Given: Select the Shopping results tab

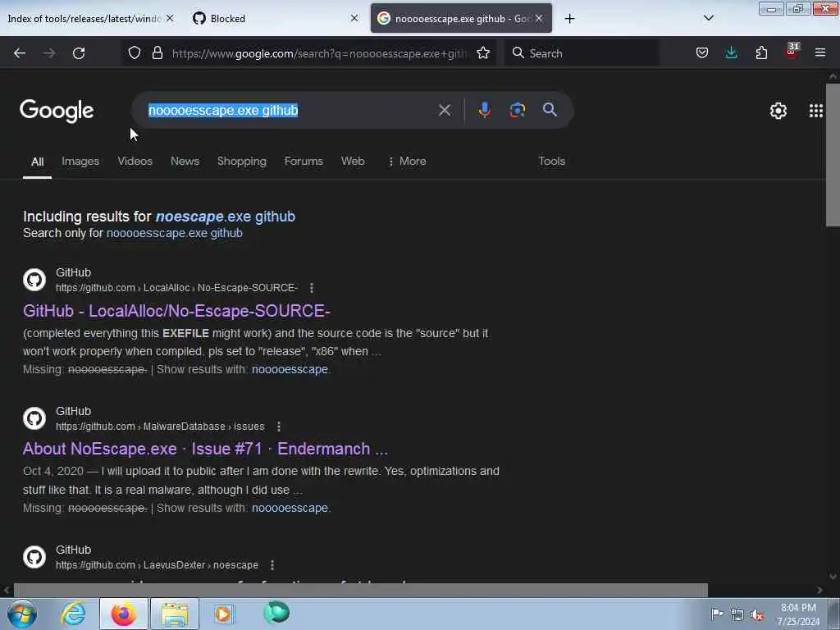Looking at the screenshot, I should click(x=242, y=162).
